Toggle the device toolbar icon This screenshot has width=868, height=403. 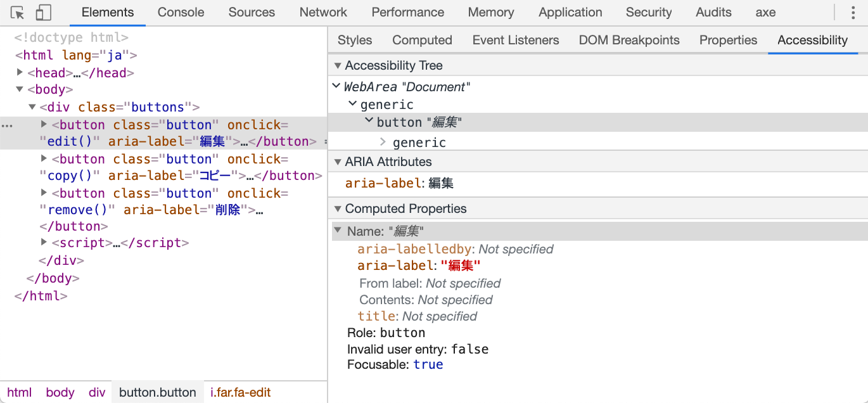coord(43,13)
